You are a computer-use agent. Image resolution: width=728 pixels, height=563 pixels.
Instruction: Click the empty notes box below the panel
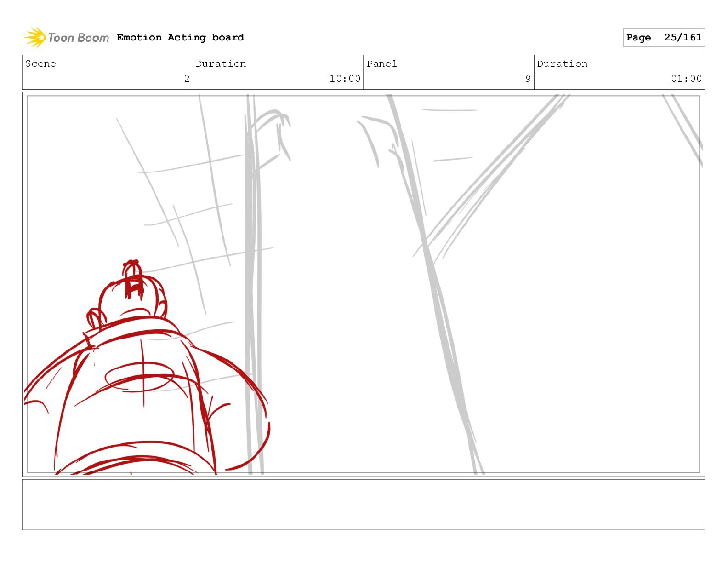click(x=363, y=505)
